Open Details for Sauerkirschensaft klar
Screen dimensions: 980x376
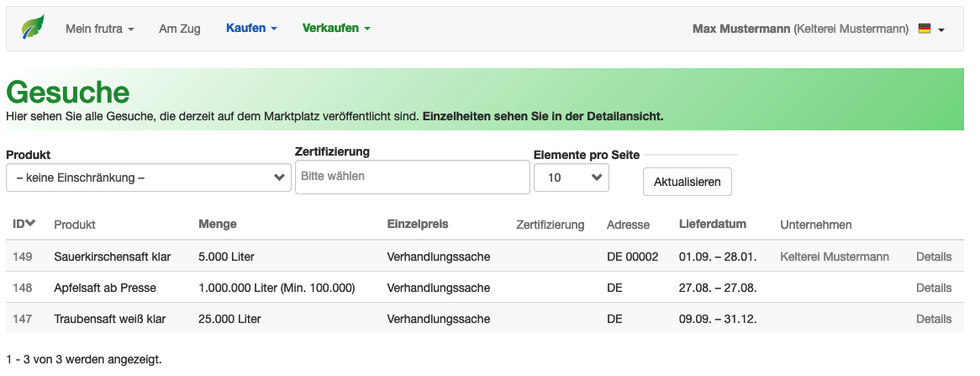point(933,257)
